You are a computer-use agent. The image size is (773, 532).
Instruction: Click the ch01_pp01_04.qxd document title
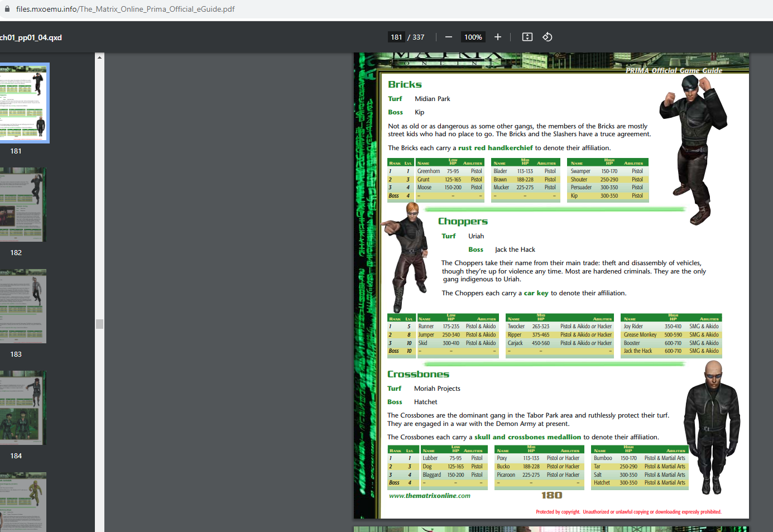pos(31,37)
